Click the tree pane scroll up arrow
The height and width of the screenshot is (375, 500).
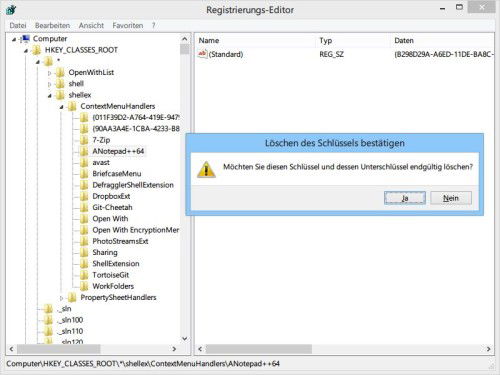[x=185, y=39]
